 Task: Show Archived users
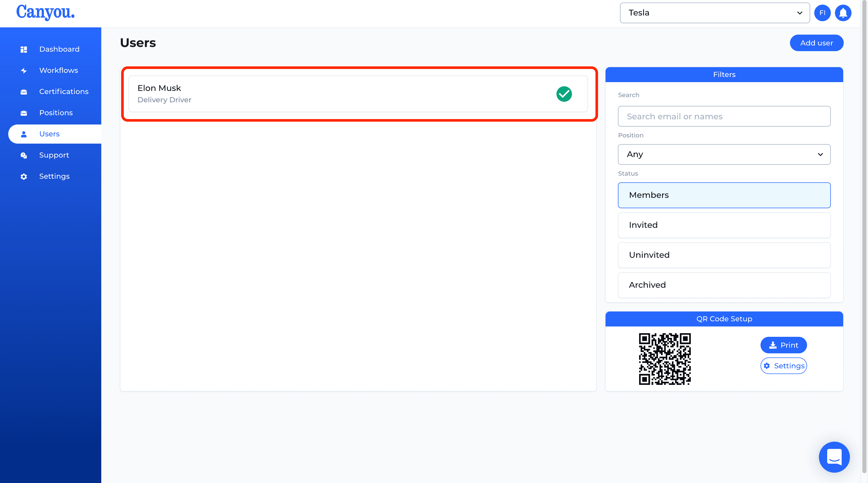(724, 285)
